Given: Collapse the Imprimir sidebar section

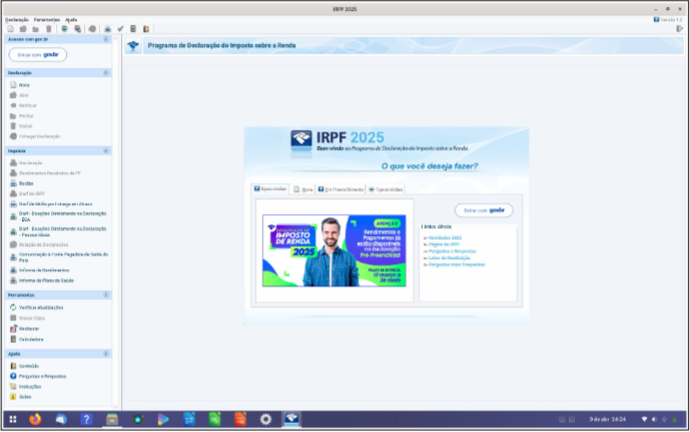Looking at the screenshot, I should 106,151.
